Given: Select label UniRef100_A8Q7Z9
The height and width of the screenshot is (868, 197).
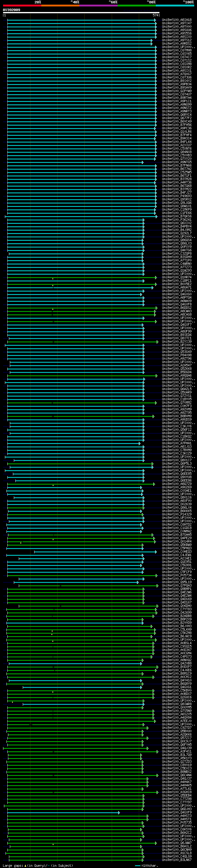Looking at the screenshot, I should point(177,484).
